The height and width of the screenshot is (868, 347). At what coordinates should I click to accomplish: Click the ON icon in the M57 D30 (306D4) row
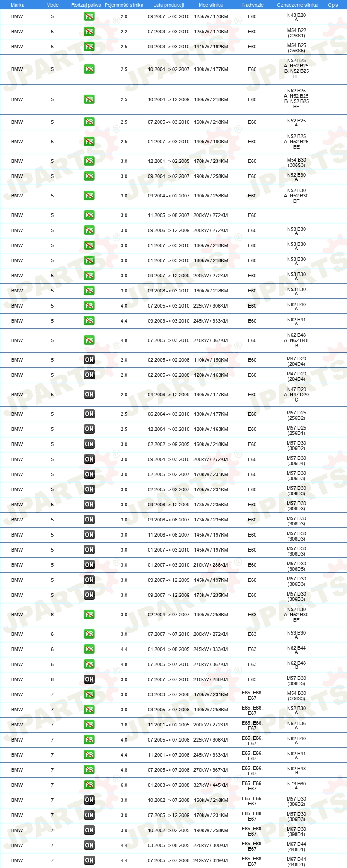click(x=89, y=459)
